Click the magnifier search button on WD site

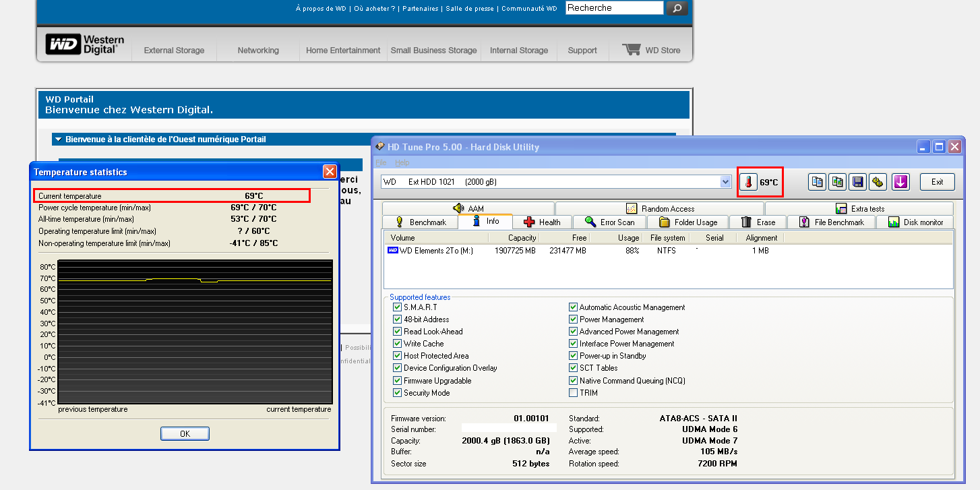[x=677, y=8]
